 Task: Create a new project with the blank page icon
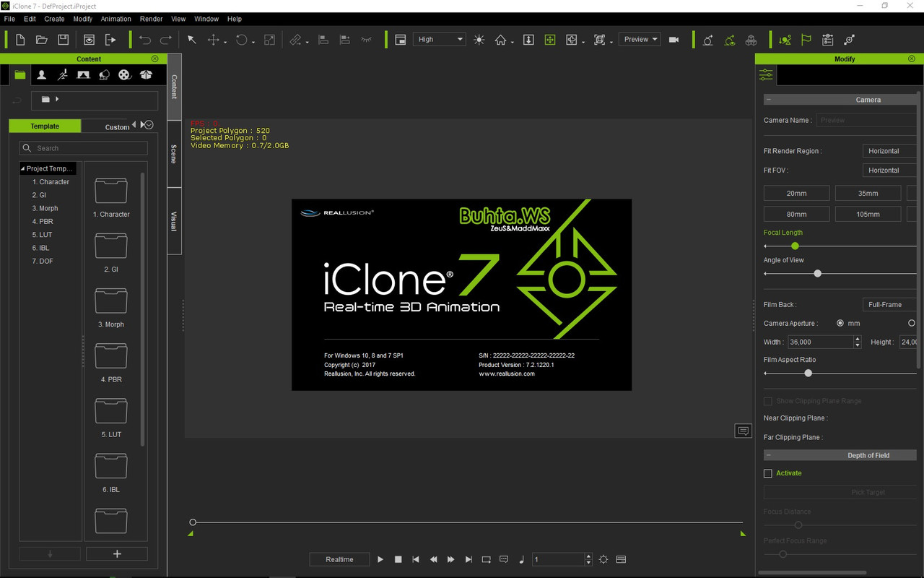coord(20,40)
